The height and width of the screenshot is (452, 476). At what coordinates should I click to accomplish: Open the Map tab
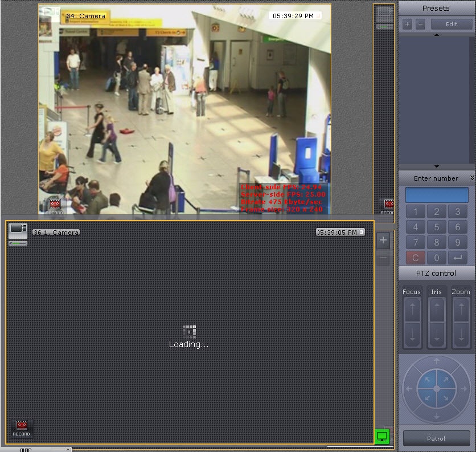click(x=27, y=449)
